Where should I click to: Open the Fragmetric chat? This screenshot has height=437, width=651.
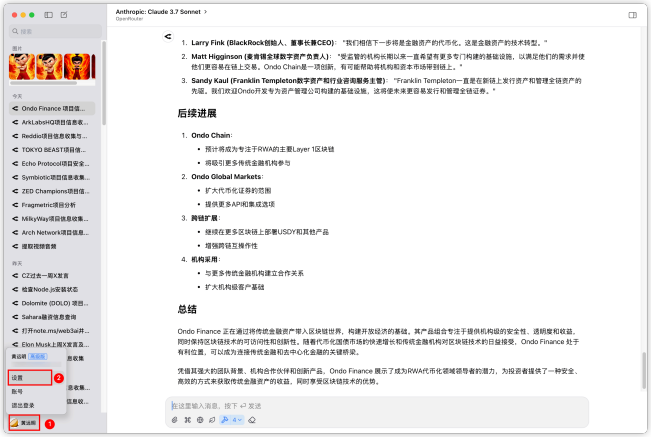pyautogui.click(x=52, y=205)
